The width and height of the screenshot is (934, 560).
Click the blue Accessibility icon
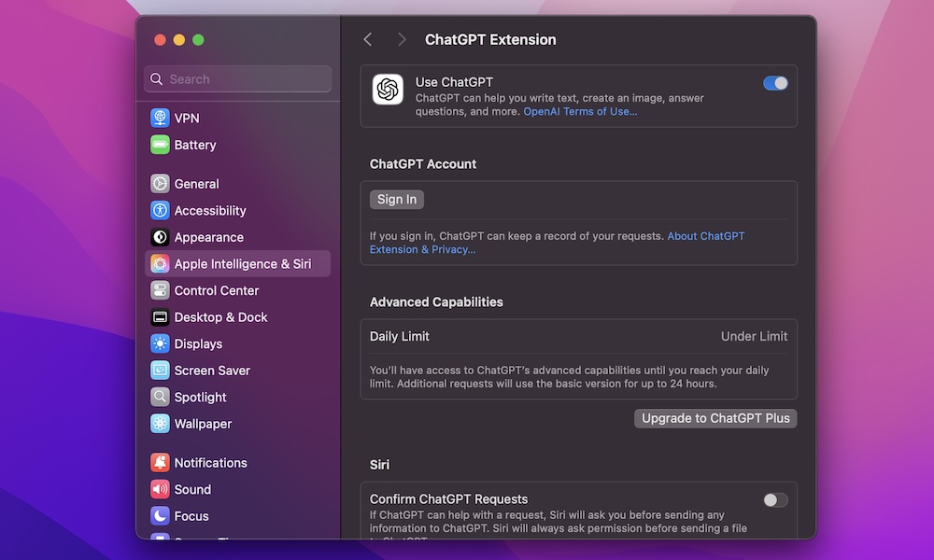[160, 211]
